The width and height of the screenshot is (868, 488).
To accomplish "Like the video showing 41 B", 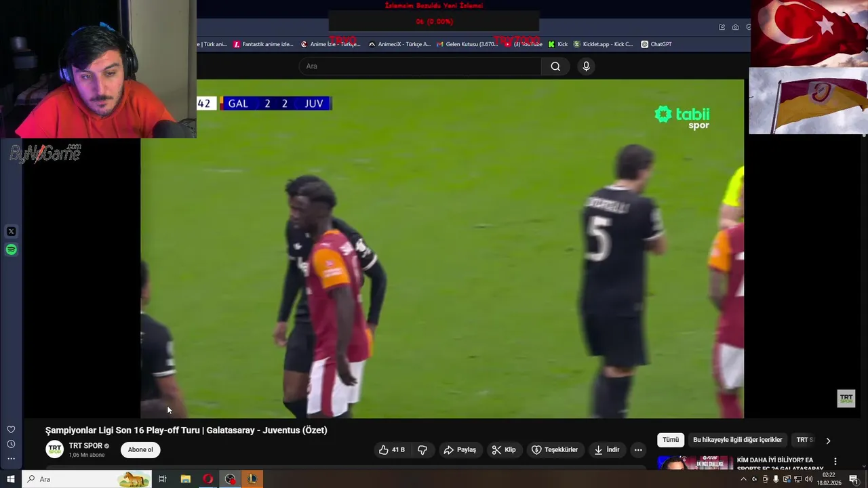I will tap(391, 450).
